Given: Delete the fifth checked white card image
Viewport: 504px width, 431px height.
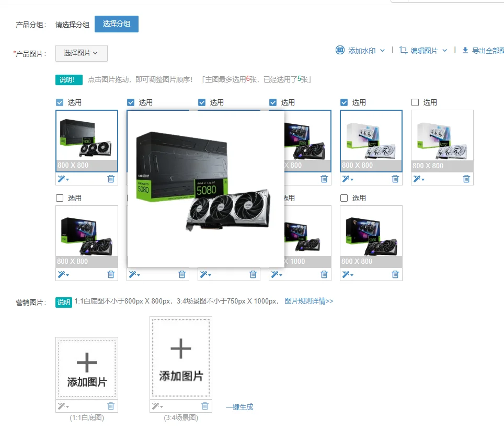Looking at the screenshot, I should pyautogui.click(x=395, y=179).
